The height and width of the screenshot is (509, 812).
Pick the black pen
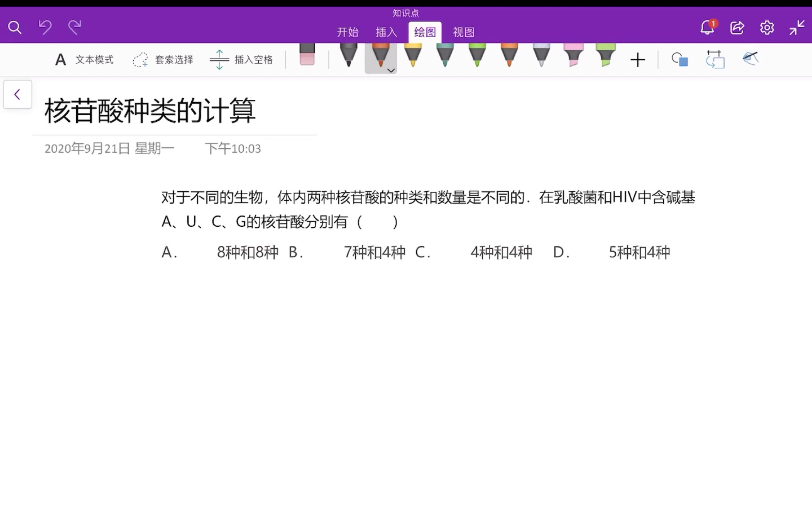tap(349, 55)
